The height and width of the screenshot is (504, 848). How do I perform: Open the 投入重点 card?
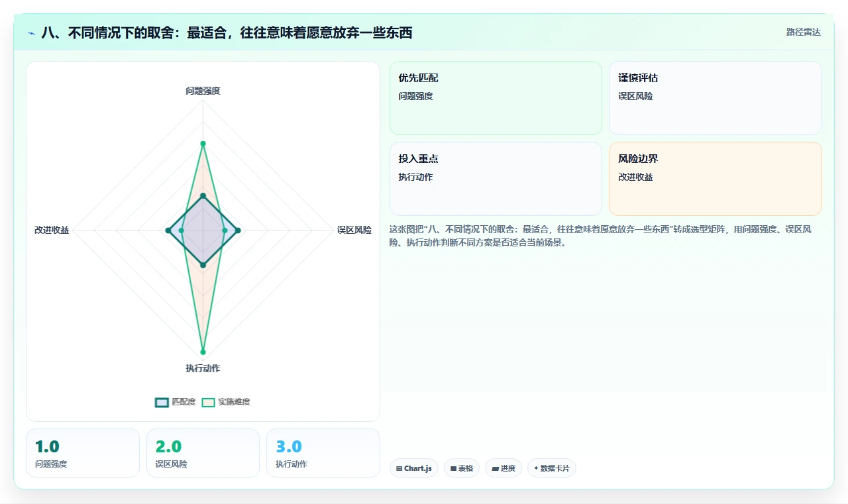[x=496, y=179]
